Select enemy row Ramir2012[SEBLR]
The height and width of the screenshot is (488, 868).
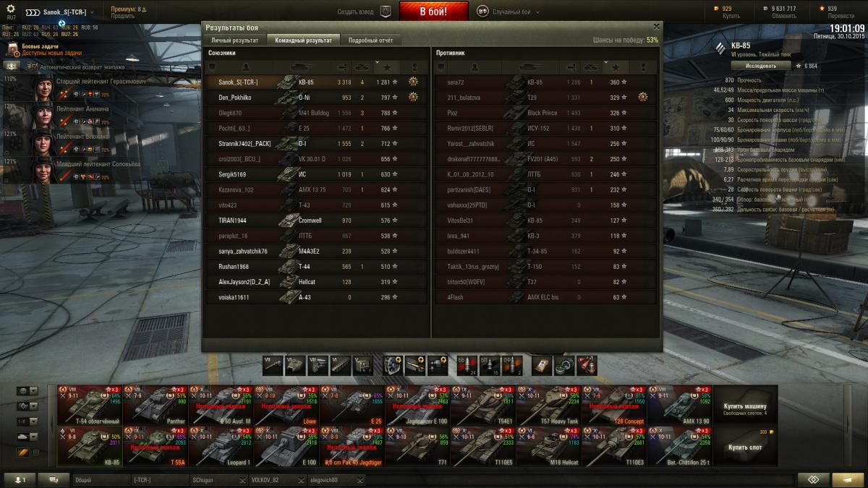tap(546, 128)
